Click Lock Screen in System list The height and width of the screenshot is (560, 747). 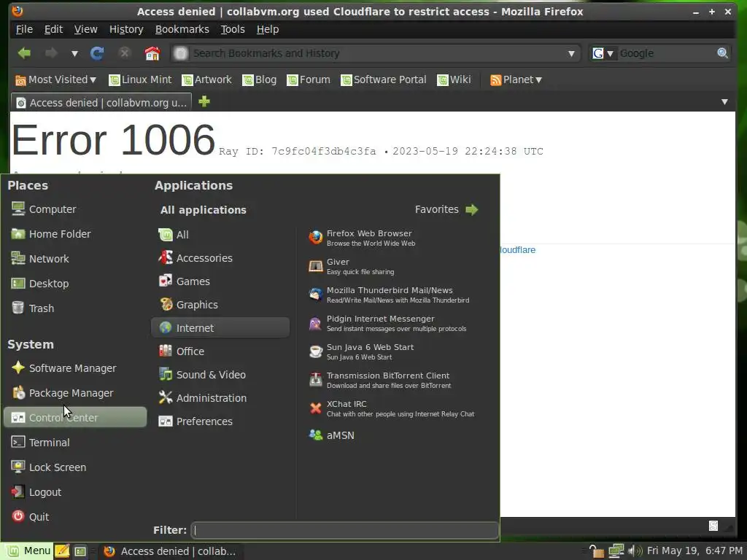[x=75, y=467]
